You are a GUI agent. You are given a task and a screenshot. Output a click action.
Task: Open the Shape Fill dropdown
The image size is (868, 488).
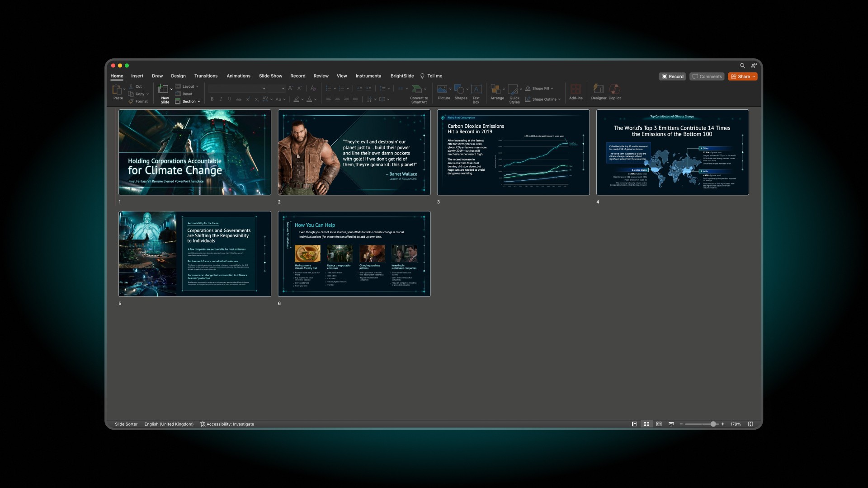(540, 89)
